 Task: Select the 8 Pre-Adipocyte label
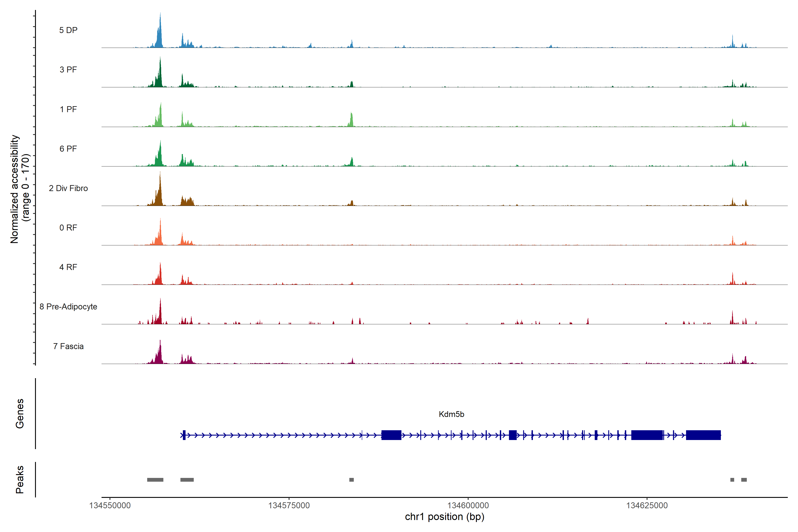pyautogui.click(x=68, y=307)
